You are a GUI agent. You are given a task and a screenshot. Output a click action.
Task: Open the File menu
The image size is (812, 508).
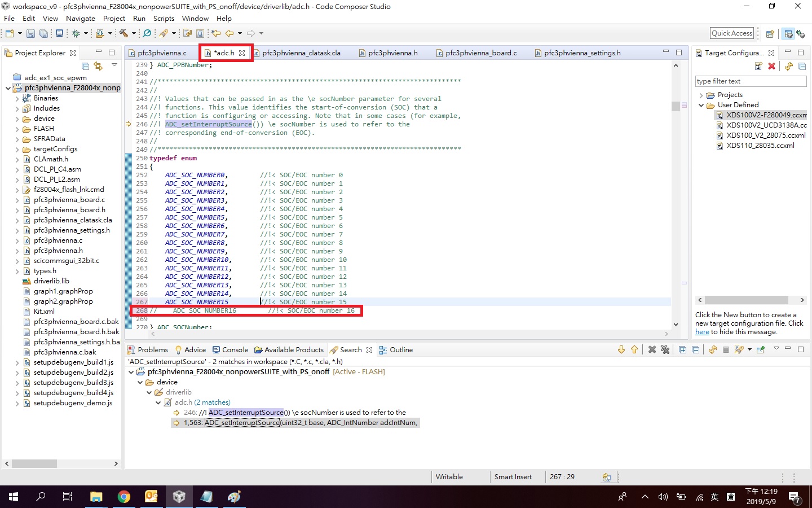pos(9,19)
